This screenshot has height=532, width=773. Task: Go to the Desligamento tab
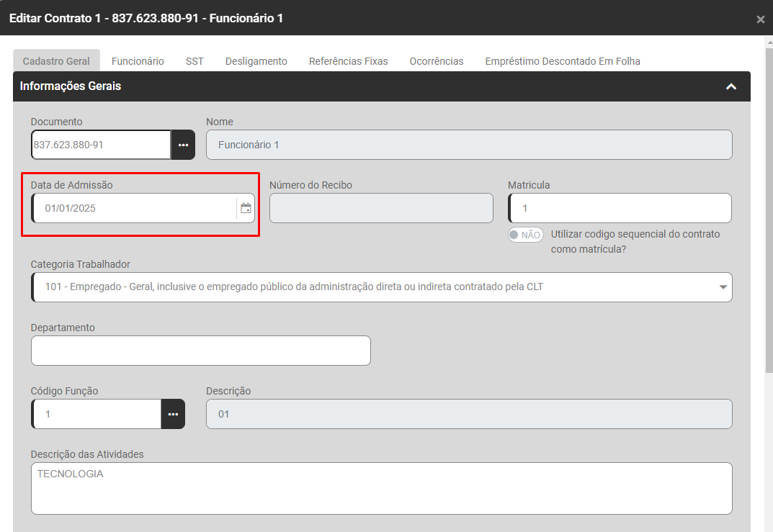pyautogui.click(x=256, y=61)
